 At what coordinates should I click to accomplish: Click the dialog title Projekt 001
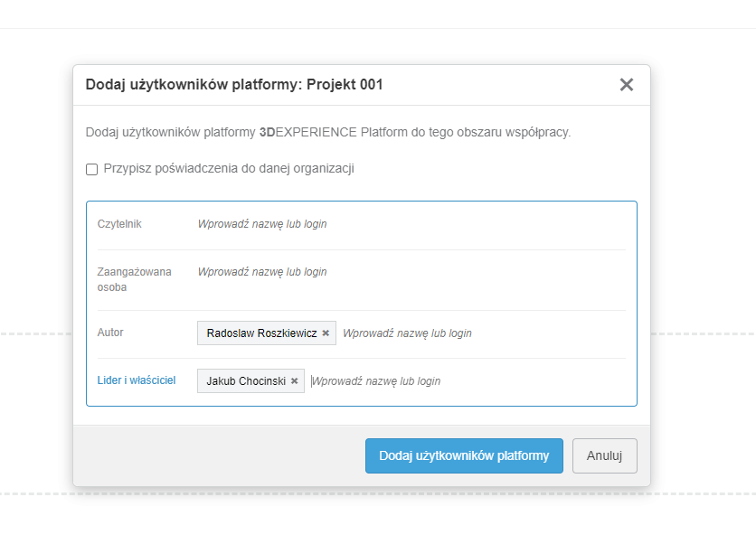[x=345, y=85]
